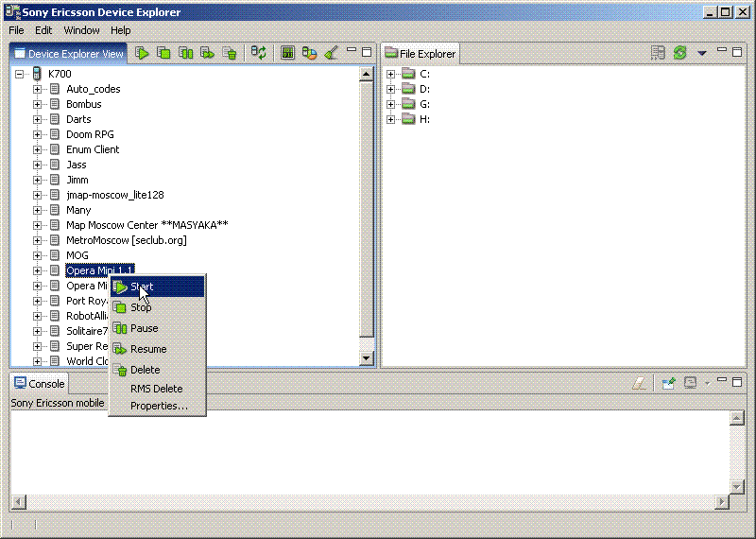Image resolution: width=756 pixels, height=539 pixels.
Task: Click the refresh device connection toolbar icon
Action: click(259, 53)
